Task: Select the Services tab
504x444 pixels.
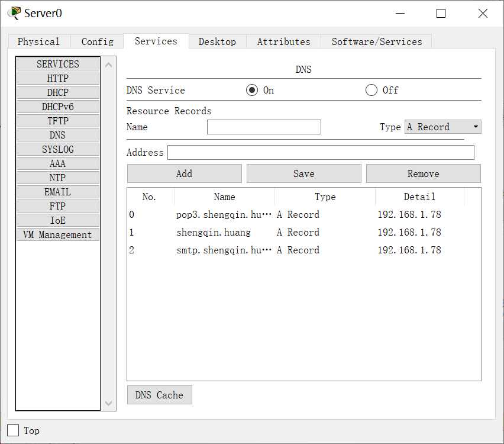Action: (156, 41)
